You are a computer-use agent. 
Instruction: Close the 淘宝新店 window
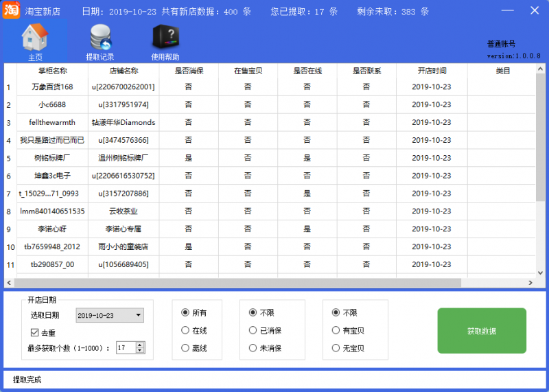pyautogui.click(x=535, y=11)
